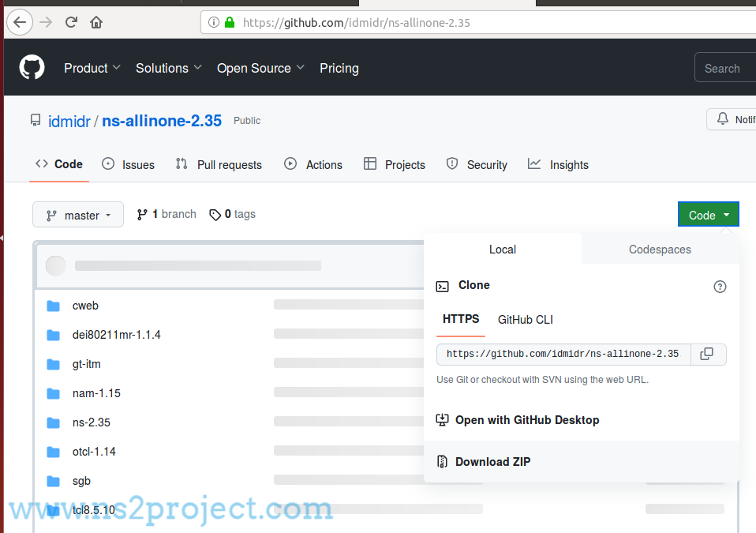
Task: Copy the clone URL to clipboard
Action: click(x=707, y=354)
